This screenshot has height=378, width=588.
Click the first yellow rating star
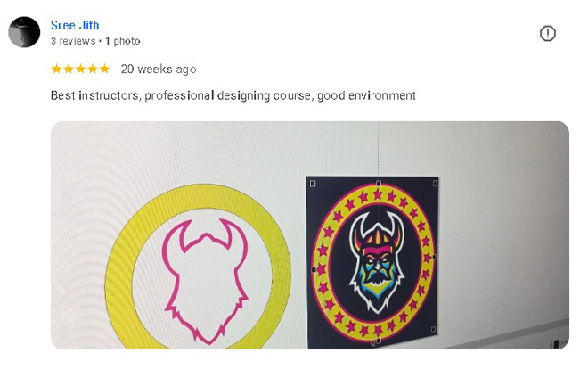(56, 69)
